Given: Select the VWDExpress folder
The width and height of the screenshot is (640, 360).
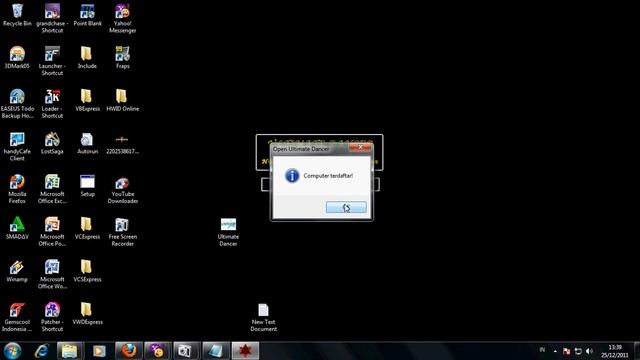Looking at the screenshot, I should [x=87, y=313].
